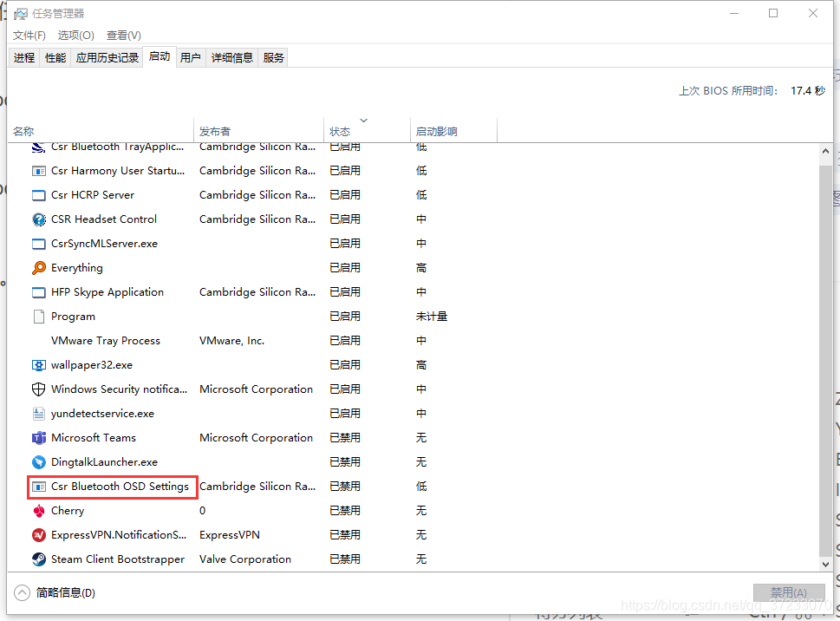Switch to the 进程 tab
The image size is (840, 621).
(x=24, y=58)
